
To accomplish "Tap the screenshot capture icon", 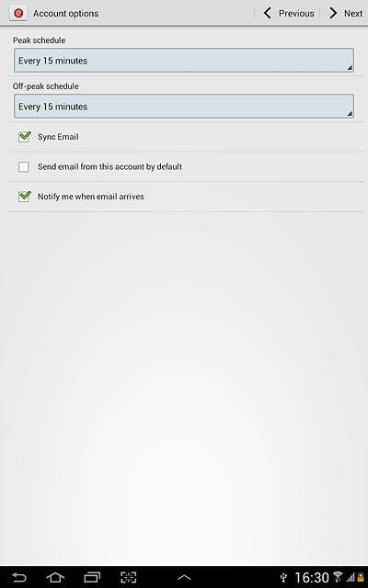I will [x=129, y=577].
